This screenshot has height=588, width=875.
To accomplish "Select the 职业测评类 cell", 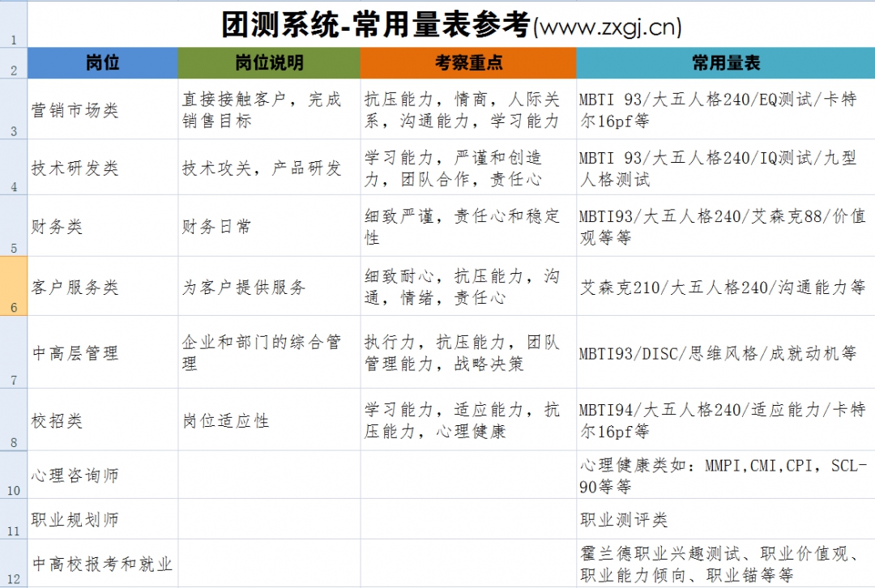I will [x=725, y=519].
